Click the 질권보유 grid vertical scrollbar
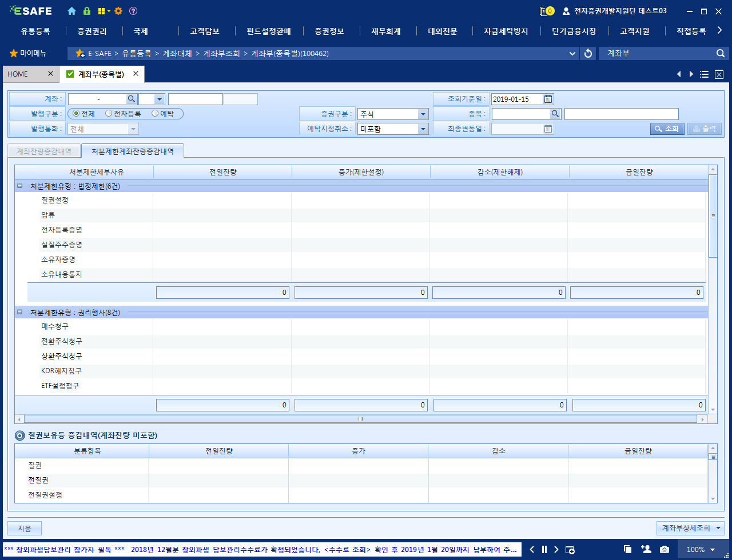 tap(713, 457)
